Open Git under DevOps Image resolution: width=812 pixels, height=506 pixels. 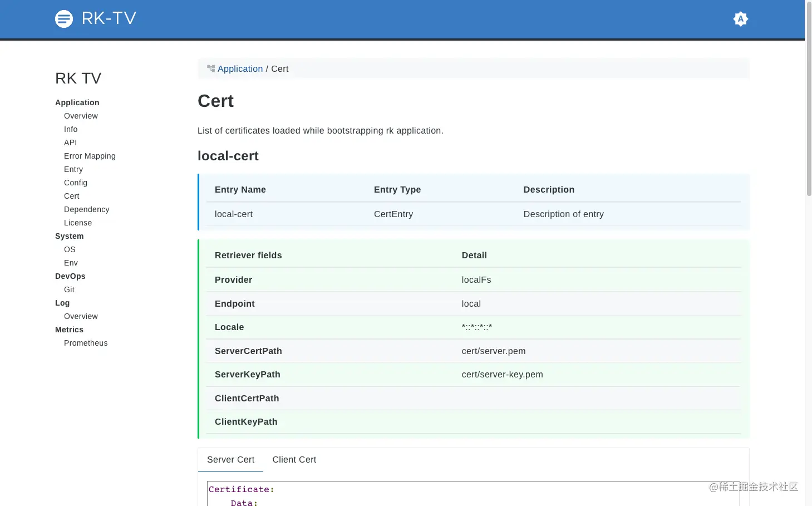coord(69,289)
